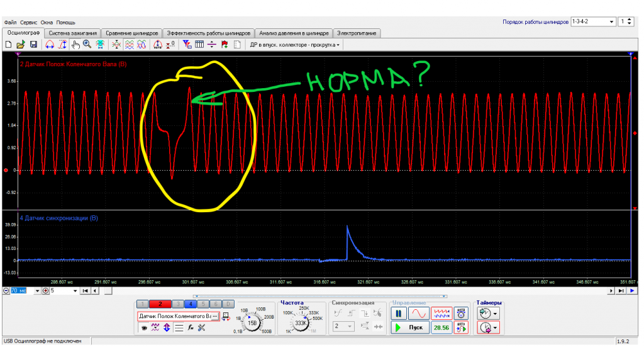This screenshot has height=347, width=644.
Task: Toggle the red channel 2 button
Action: 160,304
